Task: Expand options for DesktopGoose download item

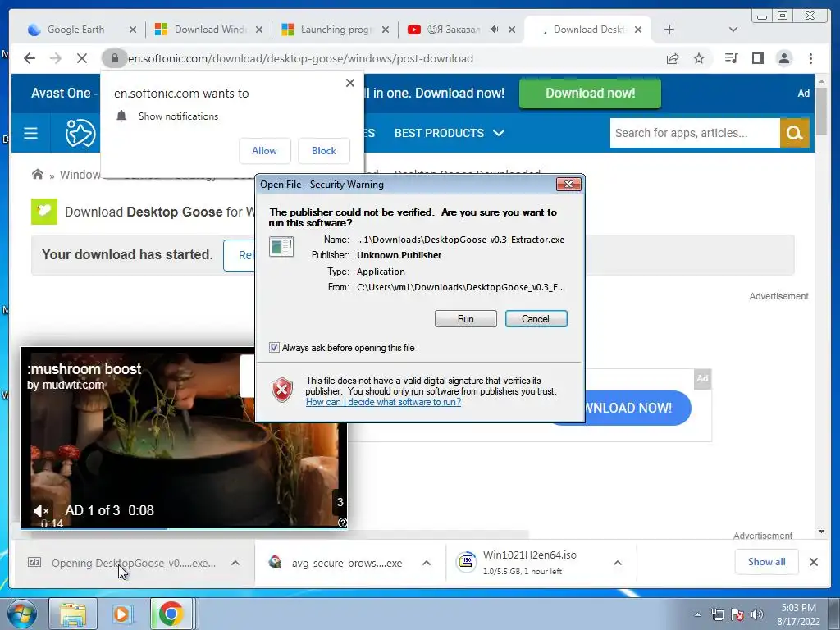Action: 235,563
